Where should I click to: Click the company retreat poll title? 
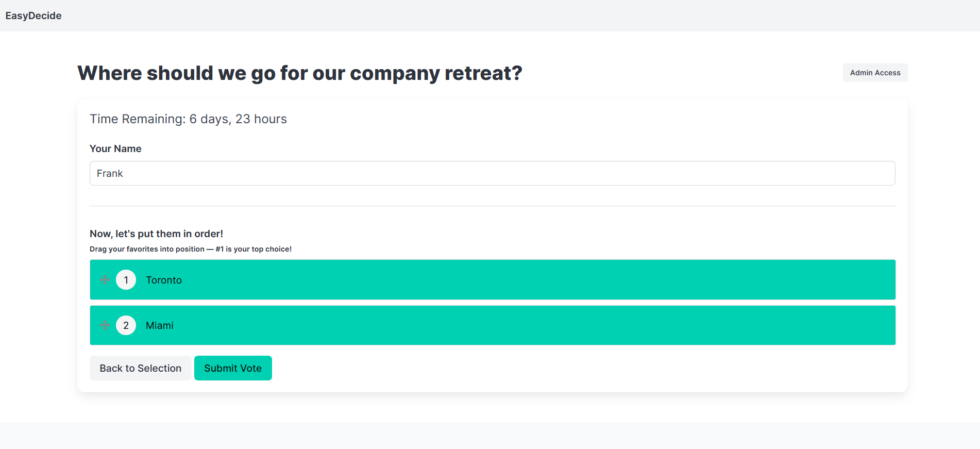point(300,73)
